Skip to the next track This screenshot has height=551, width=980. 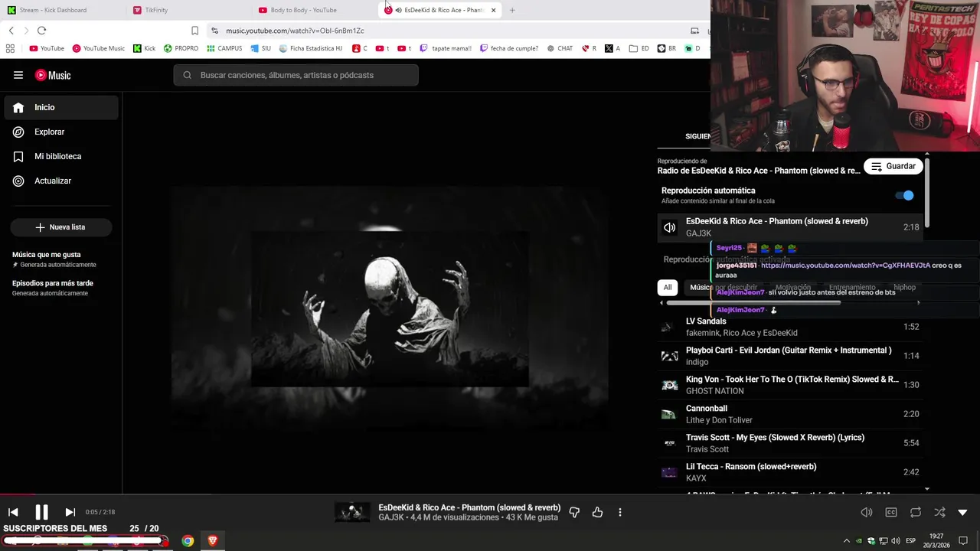70,512
